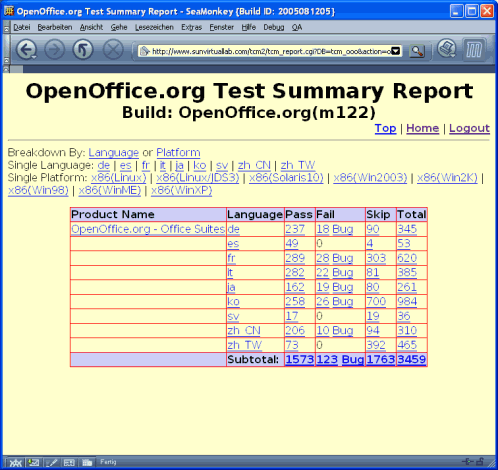
Task: Open the QA menu
Action: 297,27
